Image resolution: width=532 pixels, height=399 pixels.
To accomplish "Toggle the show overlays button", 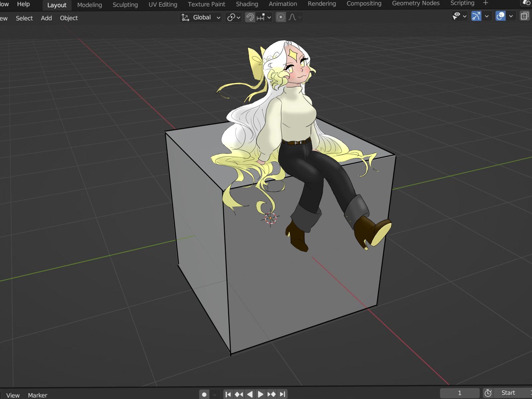I will pyautogui.click(x=500, y=16).
